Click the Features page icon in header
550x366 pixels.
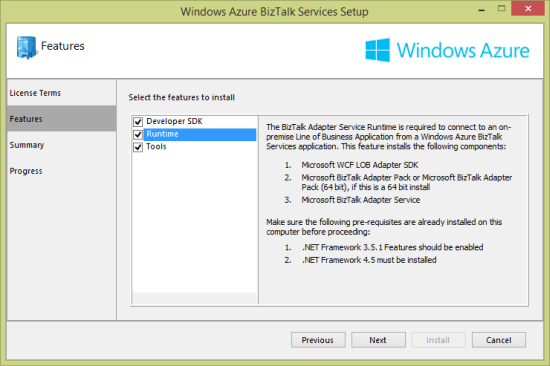click(26, 47)
